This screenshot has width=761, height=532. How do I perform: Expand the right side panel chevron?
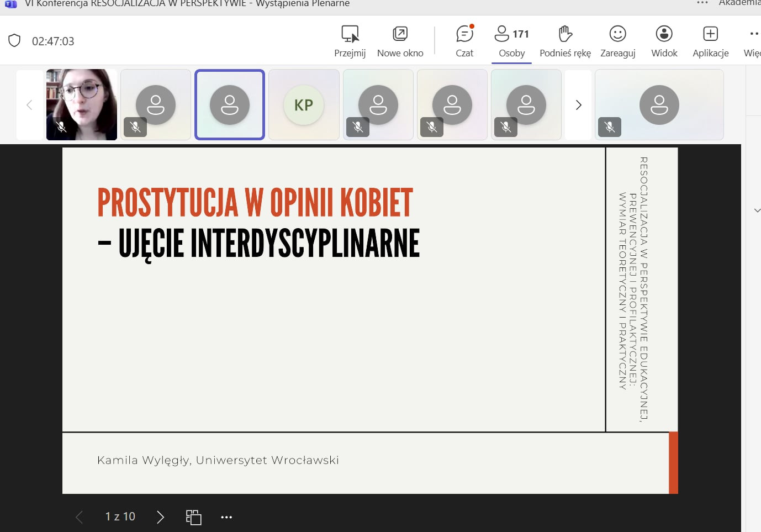(x=757, y=210)
